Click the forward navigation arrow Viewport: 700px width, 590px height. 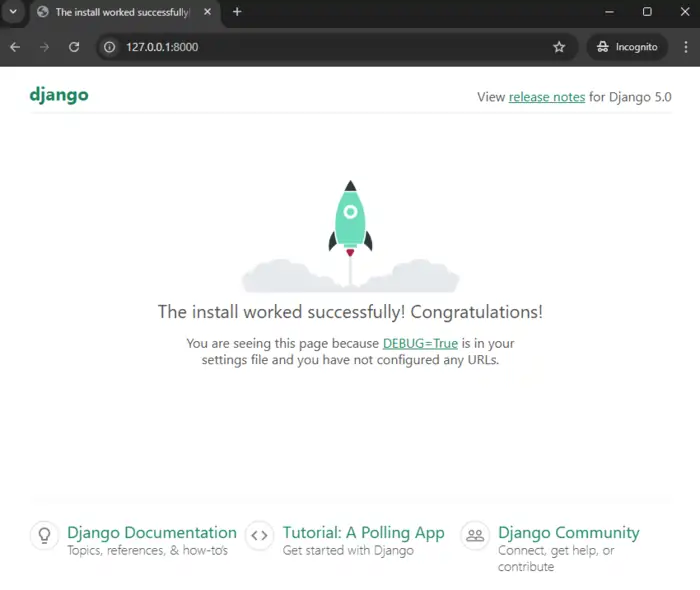44,47
